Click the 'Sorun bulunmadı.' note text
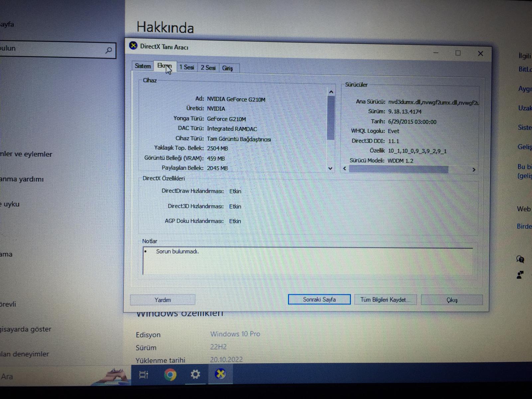This screenshot has height=399, width=532. point(177,251)
